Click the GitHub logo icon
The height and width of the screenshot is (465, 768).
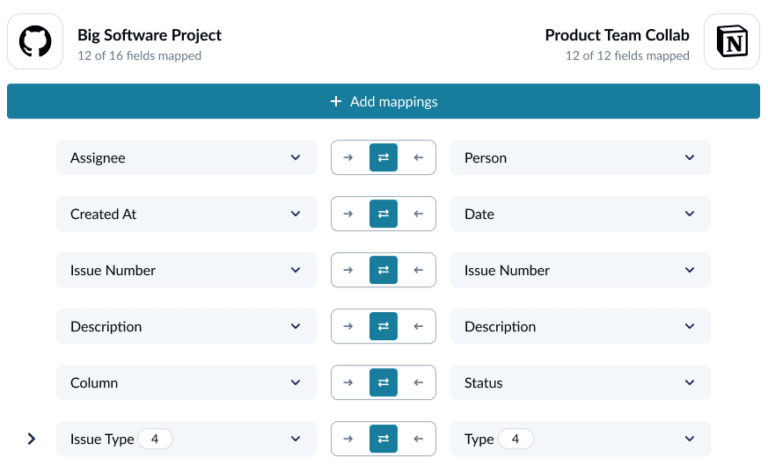pos(35,42)
